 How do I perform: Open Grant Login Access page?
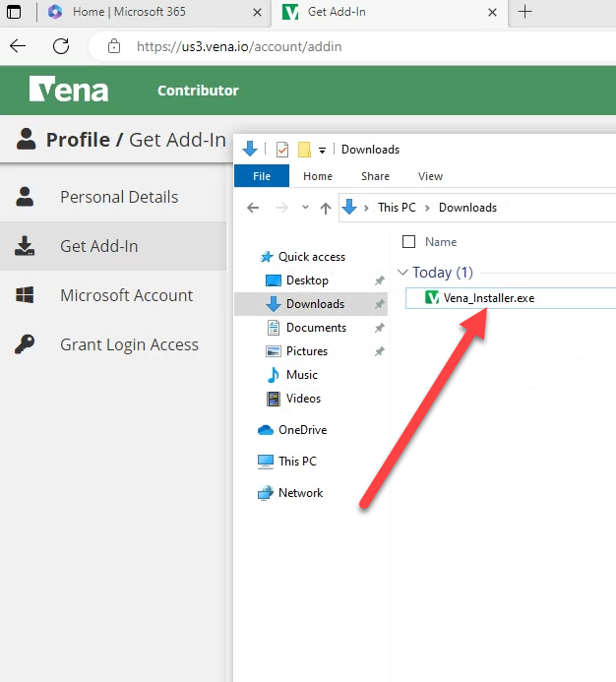113,344
